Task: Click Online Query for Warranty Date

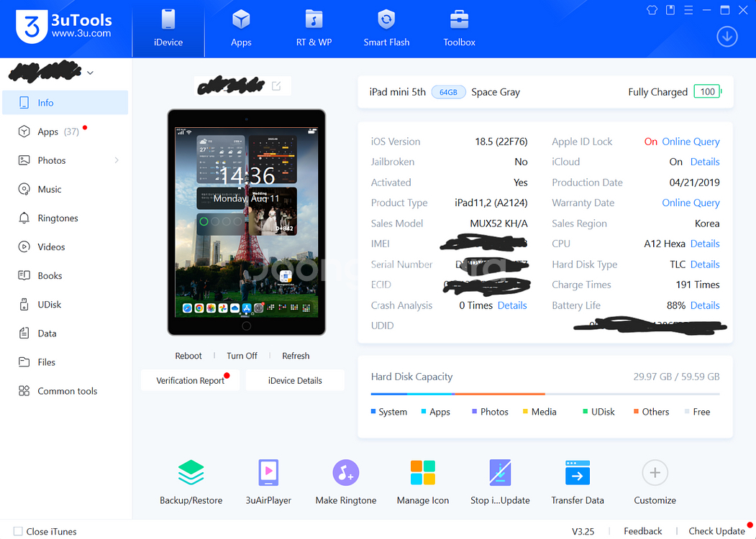Action: click(x=691, y=203)
